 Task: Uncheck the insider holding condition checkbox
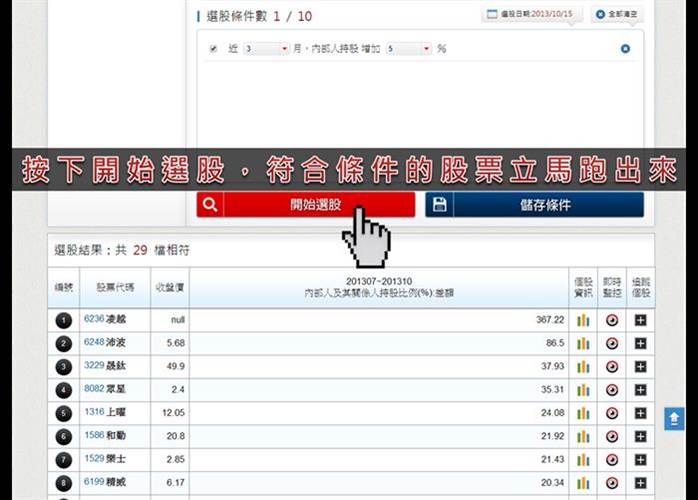(x=213, y=48)
